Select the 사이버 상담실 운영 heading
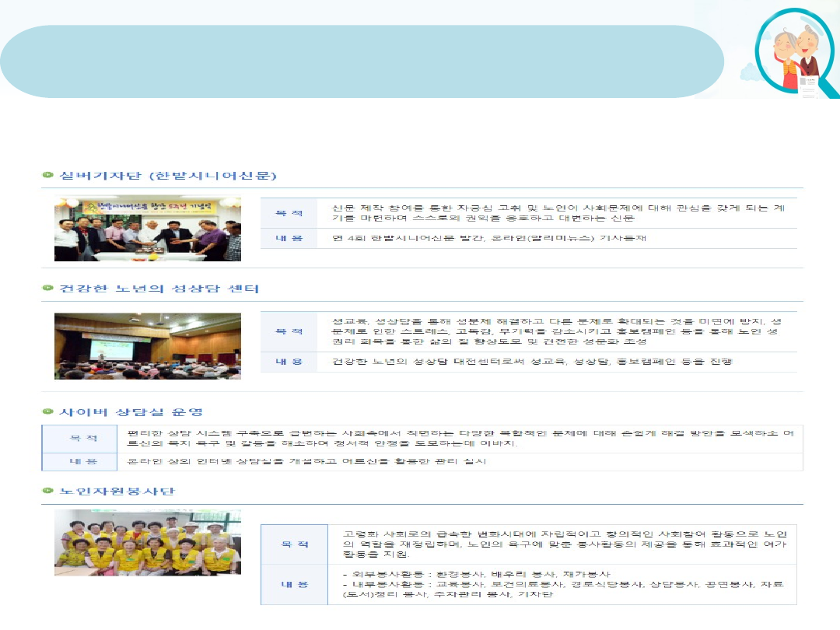840x630 pixels. click(131, 411)
